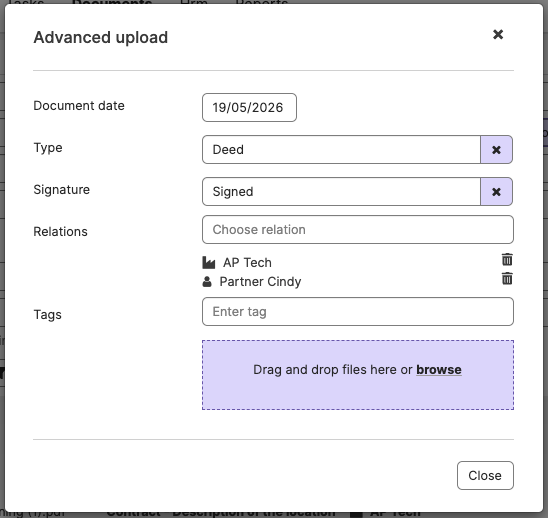
Task: Open the Signature dropdown showing Signed
Action: pos(341,192)
